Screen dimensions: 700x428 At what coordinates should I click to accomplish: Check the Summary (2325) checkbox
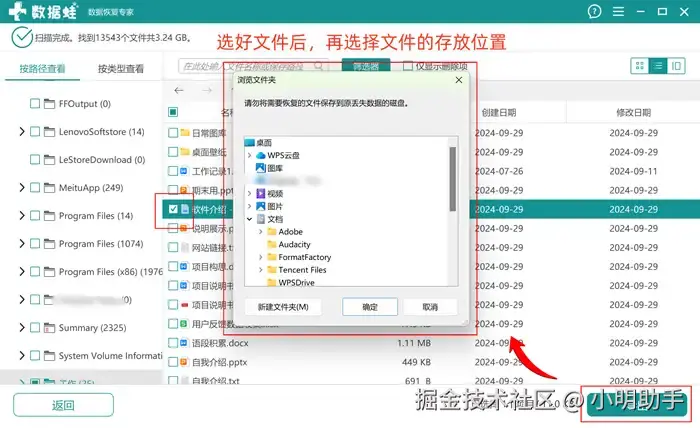coord(35,328)
